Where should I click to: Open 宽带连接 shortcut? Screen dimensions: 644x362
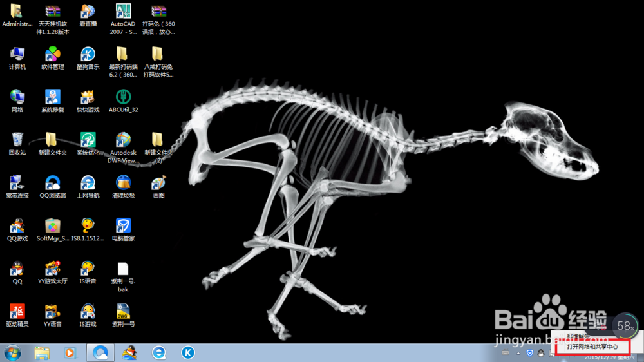click(17, 187)
